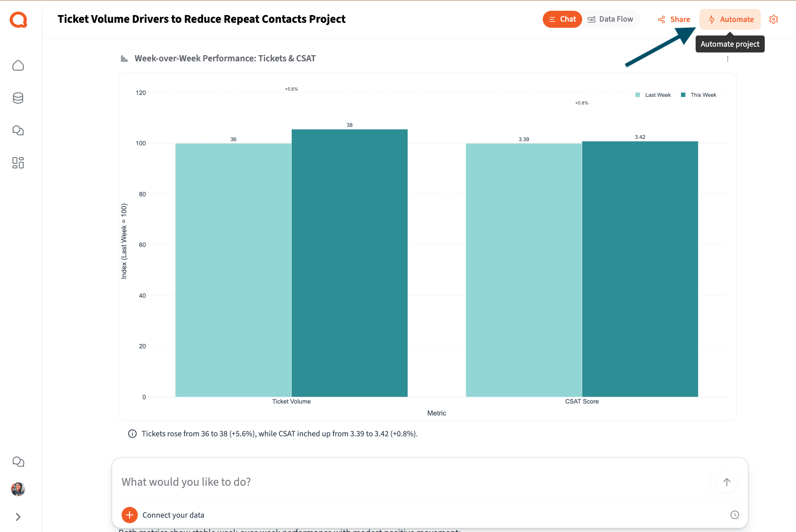Open project settings with the gear icon
Screen dimensions: 796x532
pyautogui.click(x=774, y=19)
